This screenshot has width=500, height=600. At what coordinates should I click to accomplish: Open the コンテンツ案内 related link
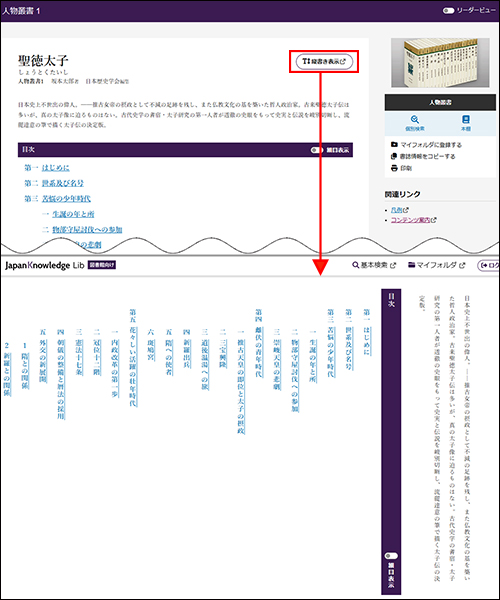pos(414,220)
